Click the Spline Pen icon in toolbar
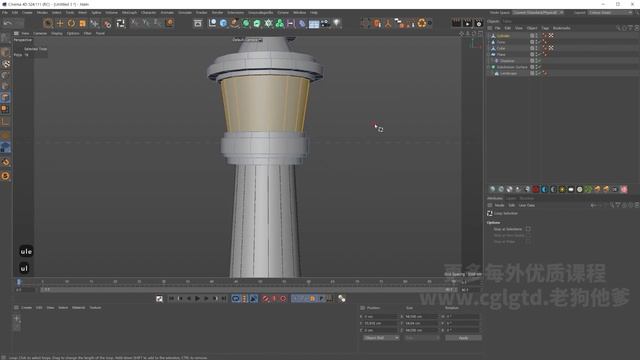Viewport: 640px width, 360px height. click(235, 23)
